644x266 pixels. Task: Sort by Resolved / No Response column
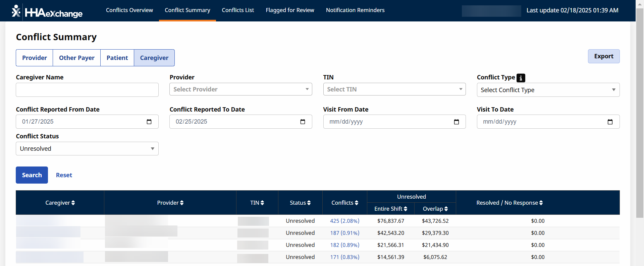coord(509,203)
